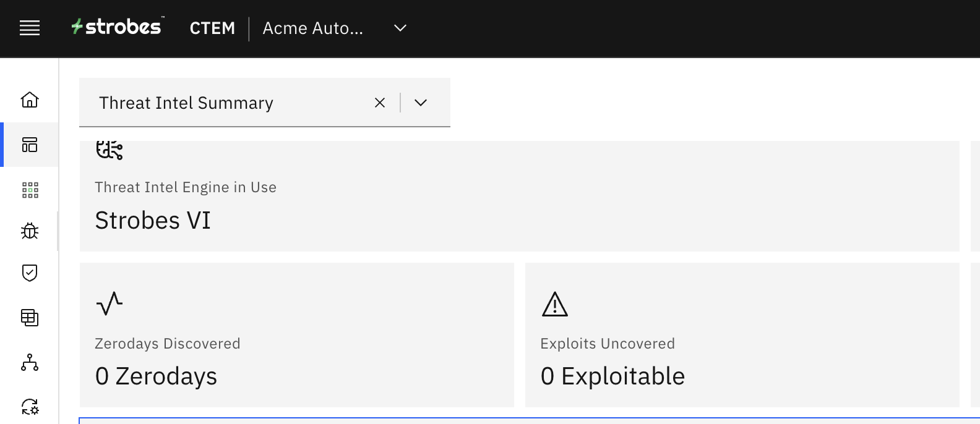This screenshot has width=980, height=424.
Task: Click the warning triangle Exploits Uncovered icon
Action: [554, 304]
